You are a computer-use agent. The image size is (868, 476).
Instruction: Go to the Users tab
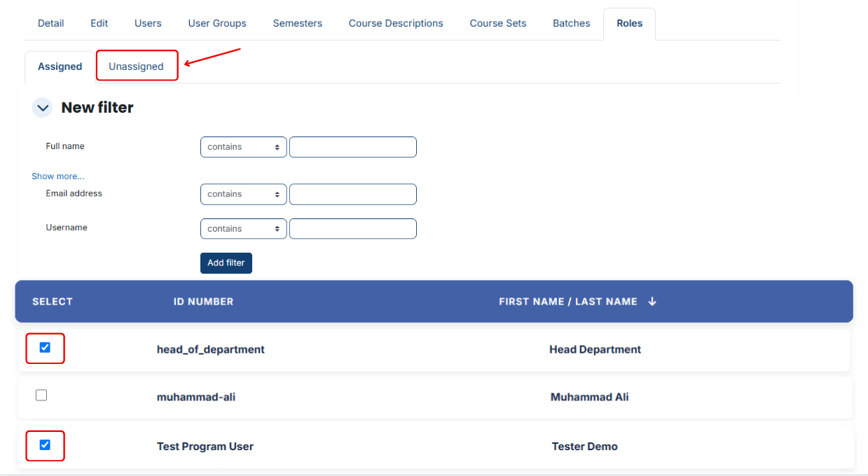click(x=148, y=23)
